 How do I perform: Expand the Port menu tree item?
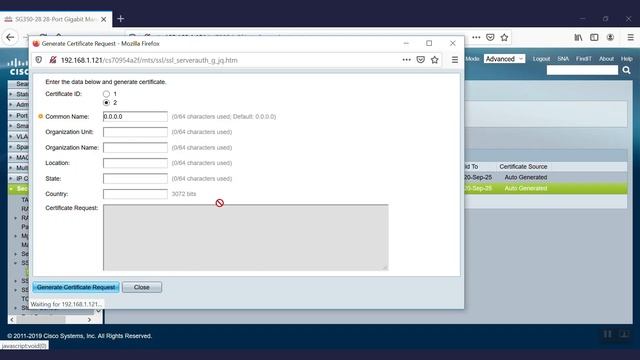click(18, 116)
